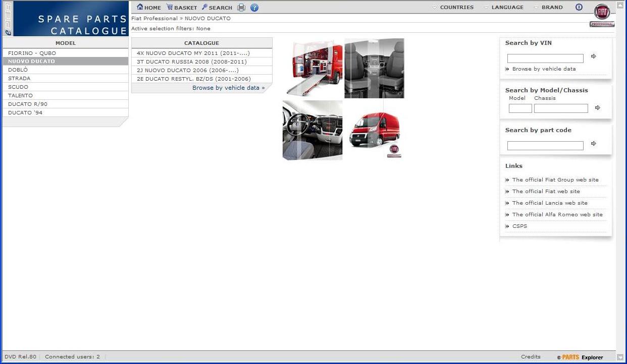Screen dimensions: 627x364
Task: Open help via question mark icon
Action: point(254,8)
